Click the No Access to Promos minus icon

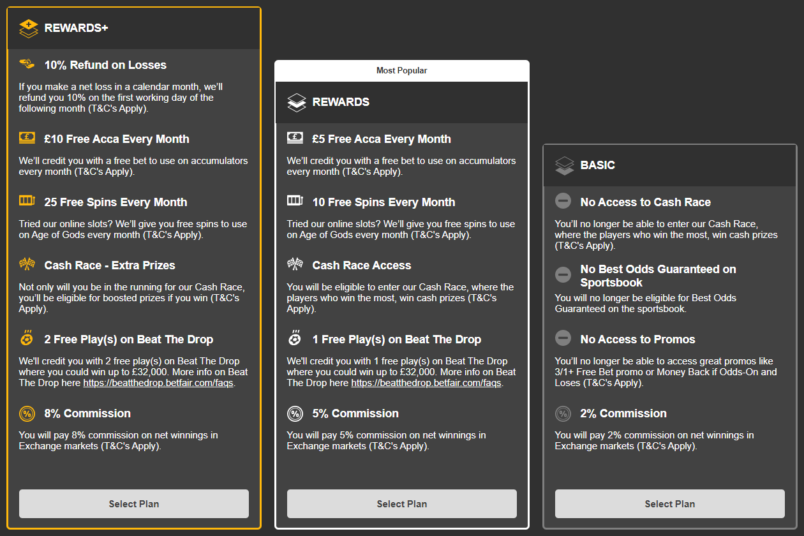click(563, 338)
